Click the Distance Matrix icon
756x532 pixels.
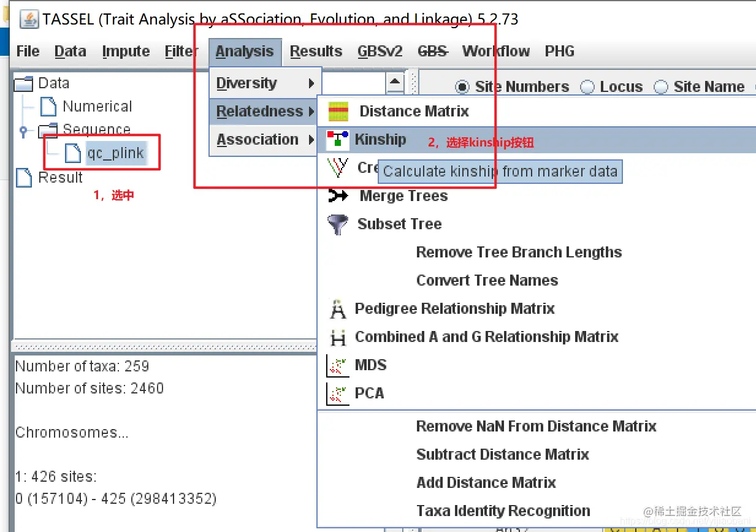click(338, 112)
